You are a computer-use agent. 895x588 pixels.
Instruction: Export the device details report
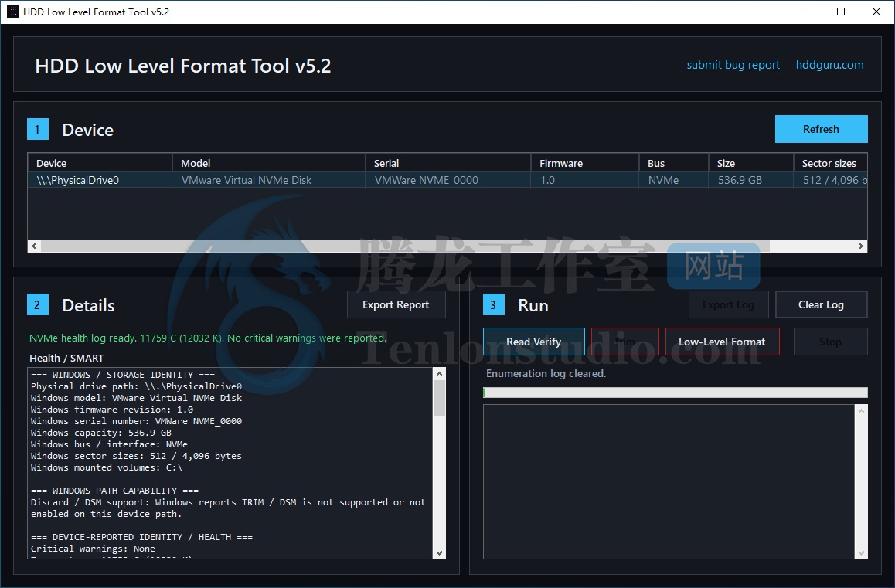[396, 304]
